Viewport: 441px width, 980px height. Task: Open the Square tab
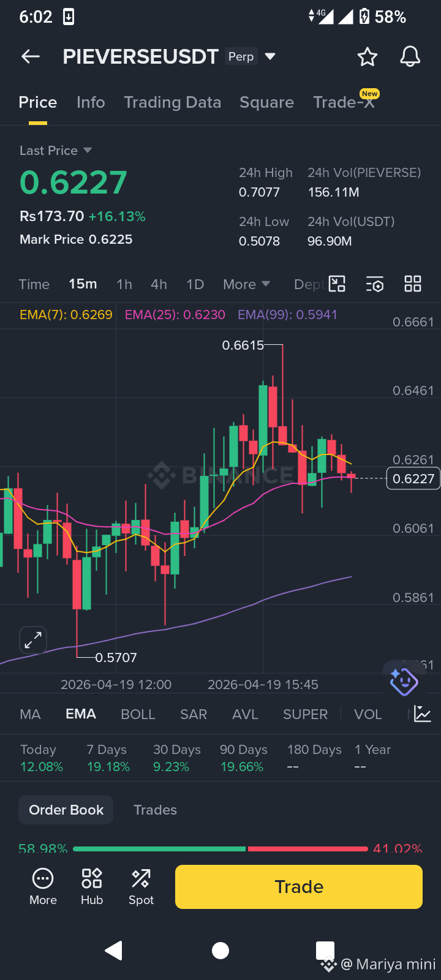click(x=266, y=102)
